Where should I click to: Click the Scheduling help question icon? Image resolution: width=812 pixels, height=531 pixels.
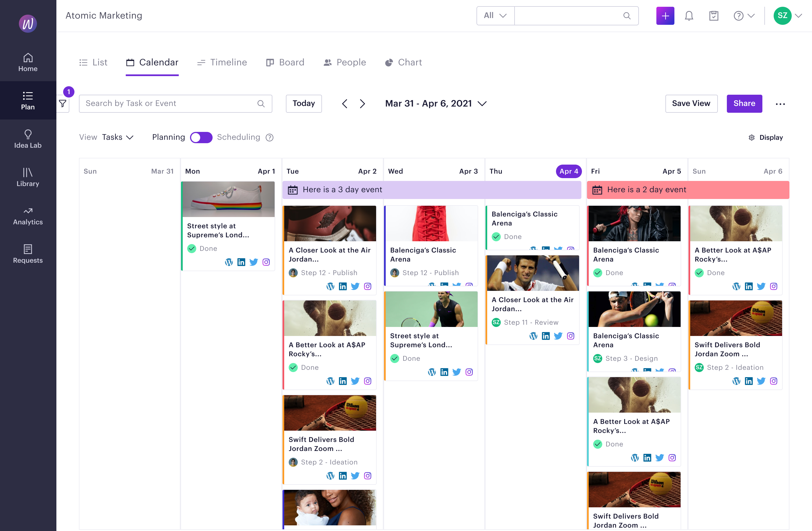coord(270,138)
